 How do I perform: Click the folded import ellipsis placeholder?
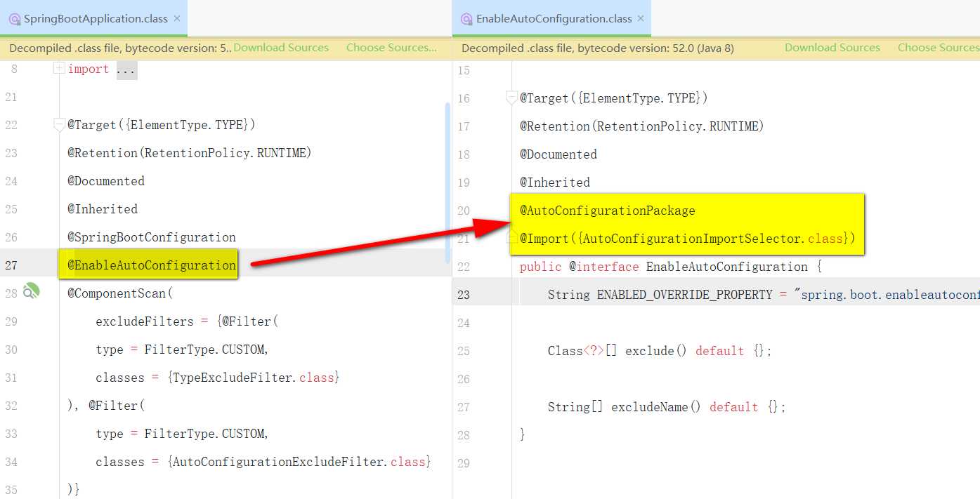point(127,69)
